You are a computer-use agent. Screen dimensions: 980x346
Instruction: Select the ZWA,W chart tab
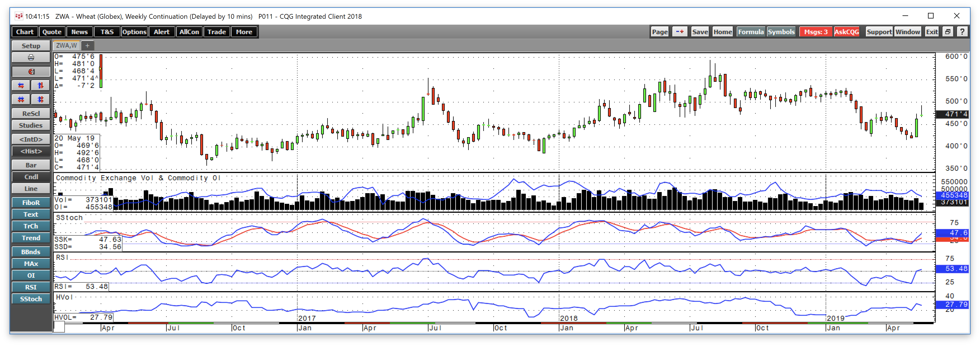(x=67, y=46)
